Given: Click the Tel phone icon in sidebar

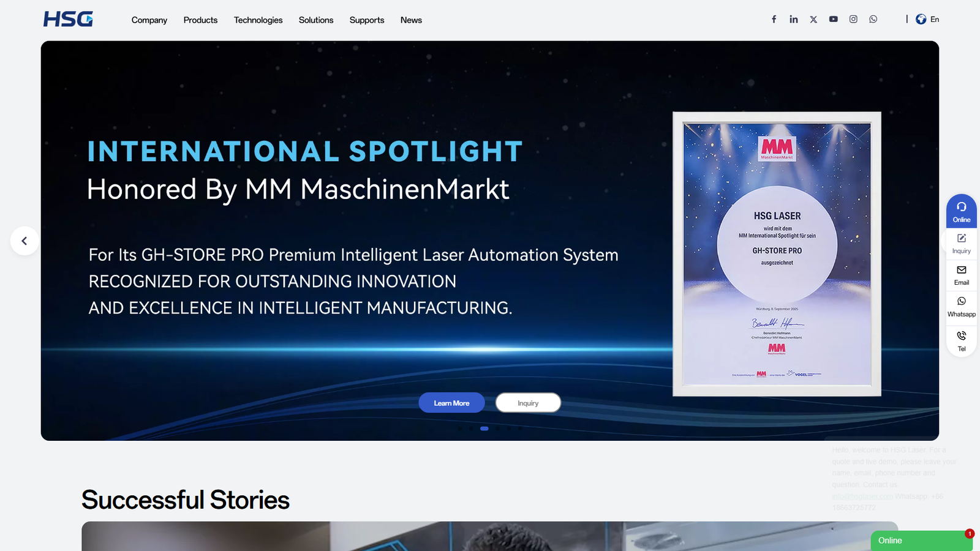Looking at the screenshot, I should click(x=961, y=340).
